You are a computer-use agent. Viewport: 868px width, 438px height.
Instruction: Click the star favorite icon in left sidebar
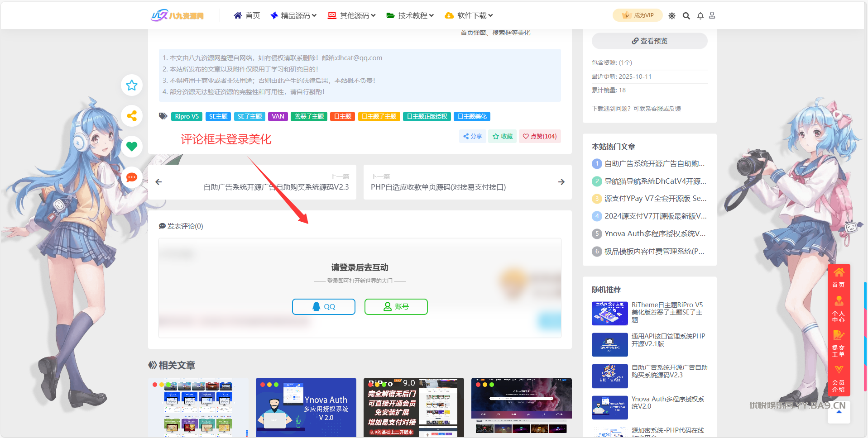[x=132, y=85]
